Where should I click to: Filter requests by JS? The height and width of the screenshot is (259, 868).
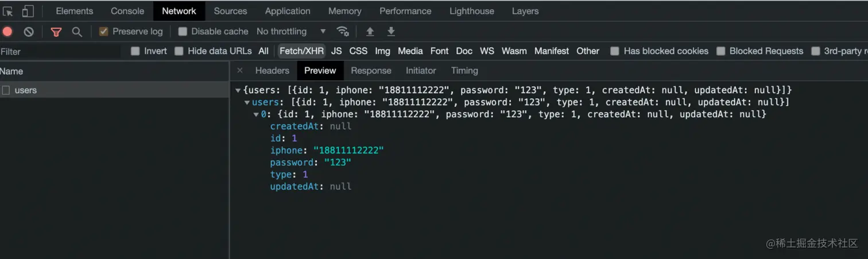point(336,51)
